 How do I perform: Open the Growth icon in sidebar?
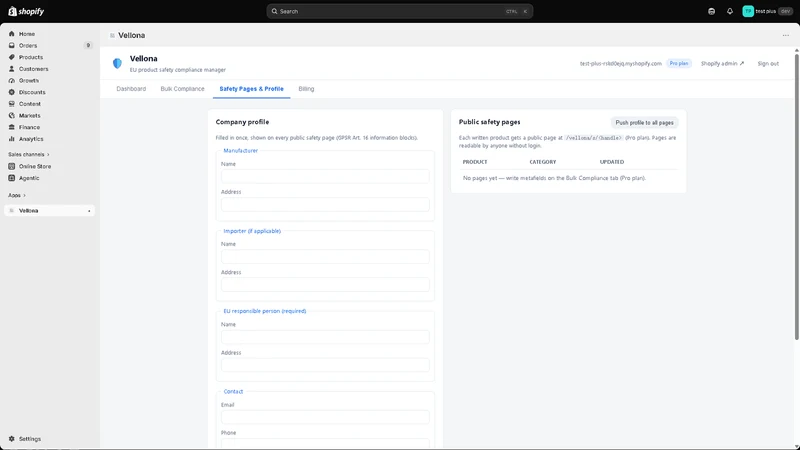tap(12, 81)
